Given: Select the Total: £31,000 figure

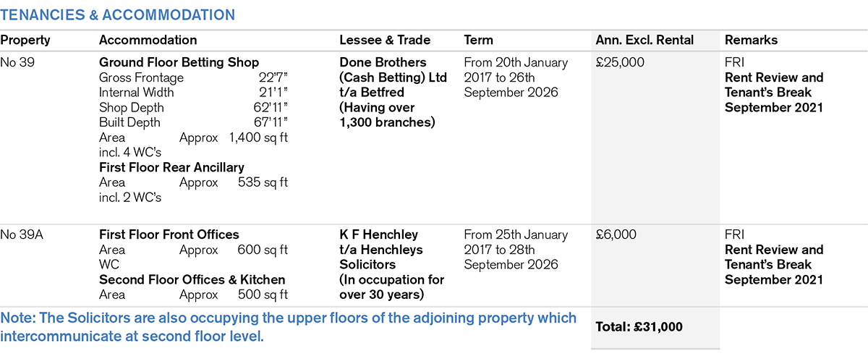Looking at the screenshot, I should tap(639, 326).
